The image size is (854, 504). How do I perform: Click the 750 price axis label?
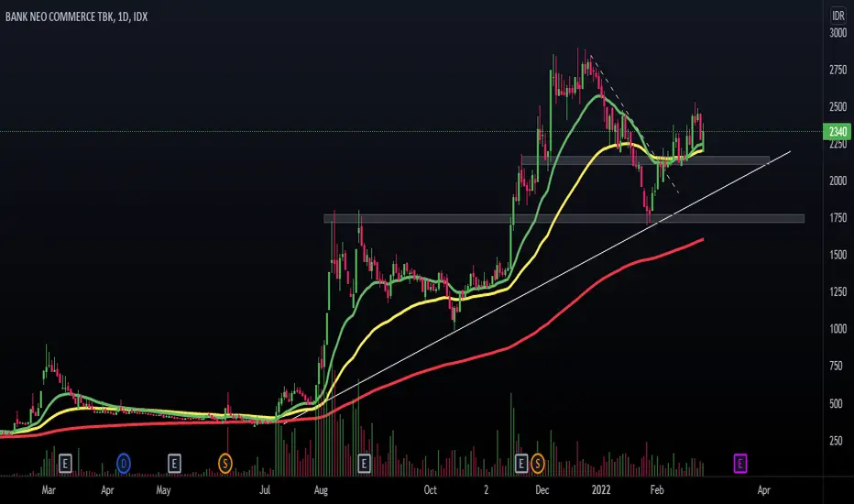836,367
